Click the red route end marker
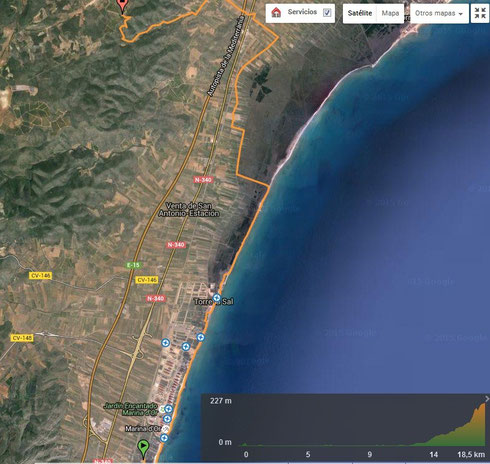This screenshot has width=490, height=464. [122, 6]
